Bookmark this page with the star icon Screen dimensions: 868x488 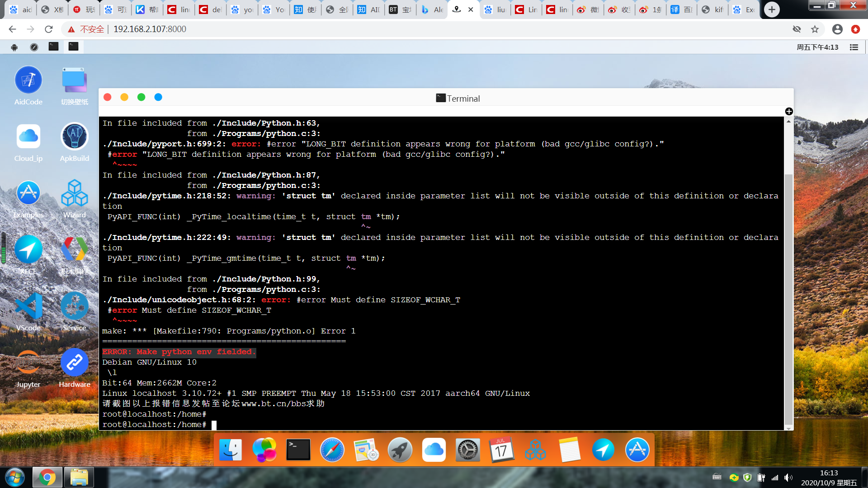[x=815, y=29]
